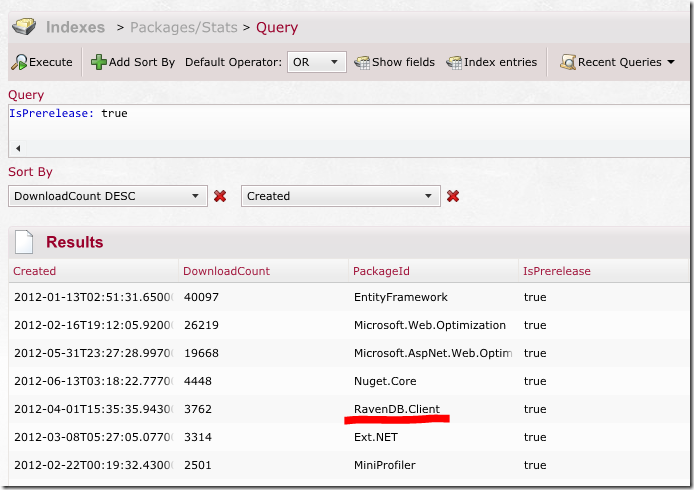Click download count 2501
This screenshot has width=694, height=490.
(x=198, y=465)
